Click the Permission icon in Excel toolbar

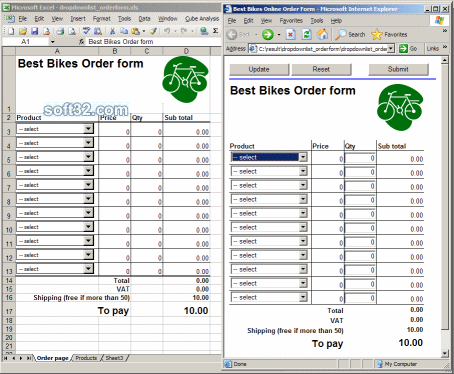click(46, 31)
